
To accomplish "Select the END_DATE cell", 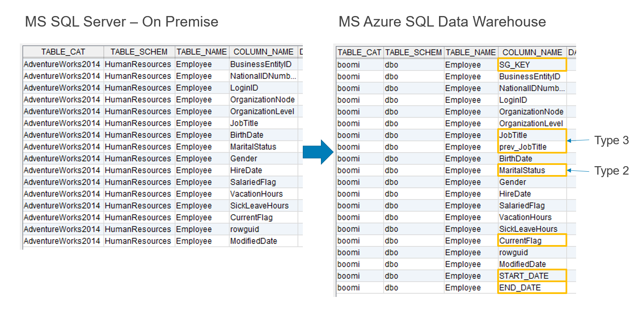I will point(532,288).
